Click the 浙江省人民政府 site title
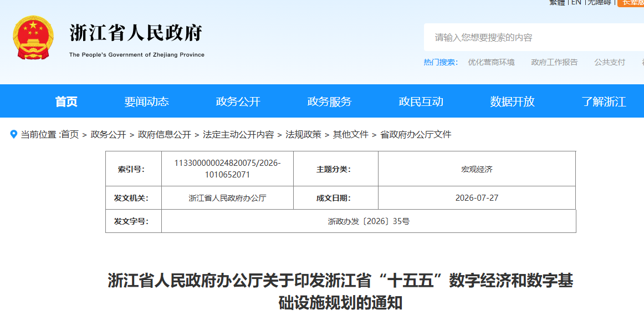The image size is (644, 335). [136, 33]
